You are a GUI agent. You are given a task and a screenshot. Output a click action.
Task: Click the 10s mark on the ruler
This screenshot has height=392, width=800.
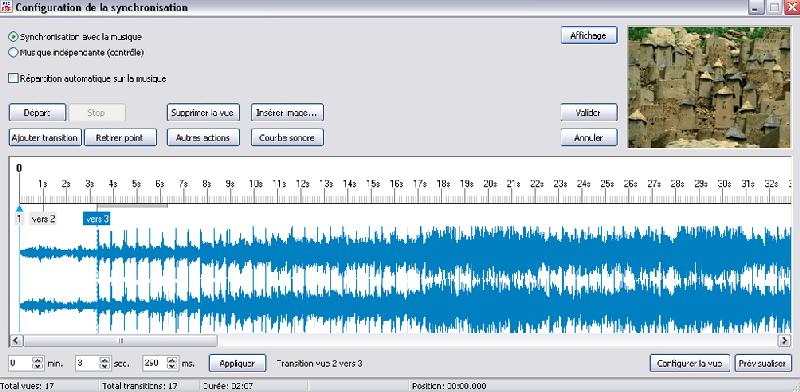click(255, 184)
